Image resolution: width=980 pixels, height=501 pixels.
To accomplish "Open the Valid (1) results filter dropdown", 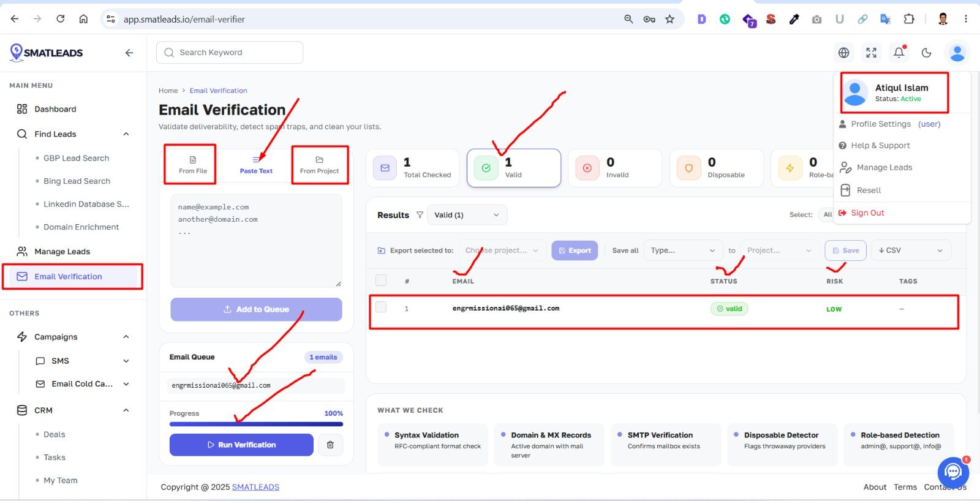I will point(467,215).
